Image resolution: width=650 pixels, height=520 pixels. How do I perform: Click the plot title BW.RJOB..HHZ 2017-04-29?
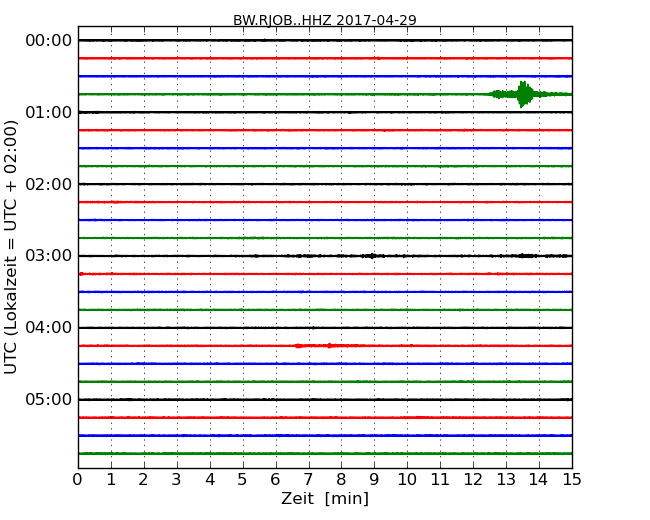point(325,20)
